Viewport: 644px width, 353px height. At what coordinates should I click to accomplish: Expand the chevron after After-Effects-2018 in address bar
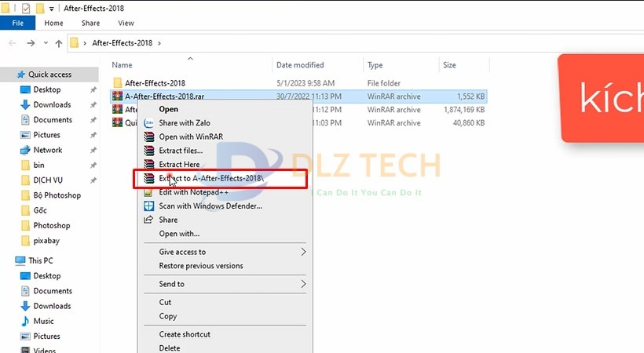159,43
